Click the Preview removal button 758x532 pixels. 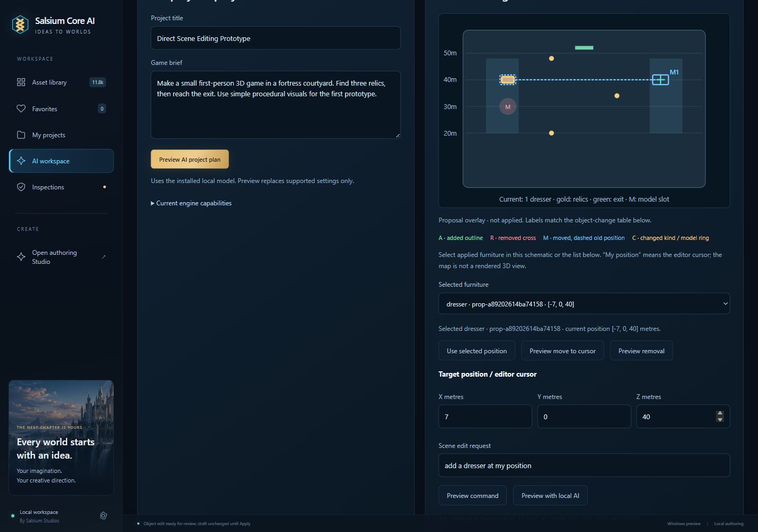tap(641, 351)
